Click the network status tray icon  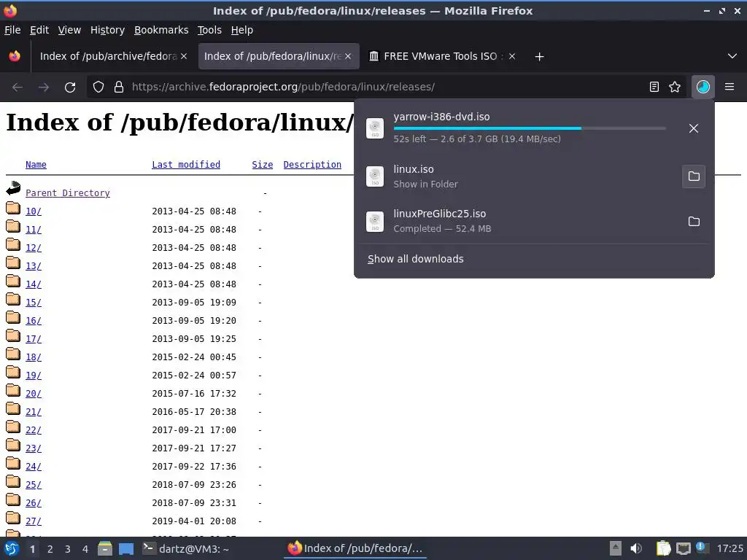[x=683, y=548]
